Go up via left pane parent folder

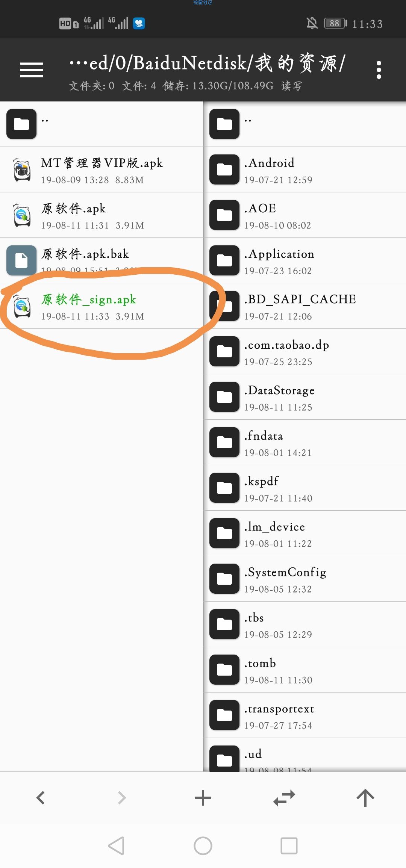tap(101, 124)
